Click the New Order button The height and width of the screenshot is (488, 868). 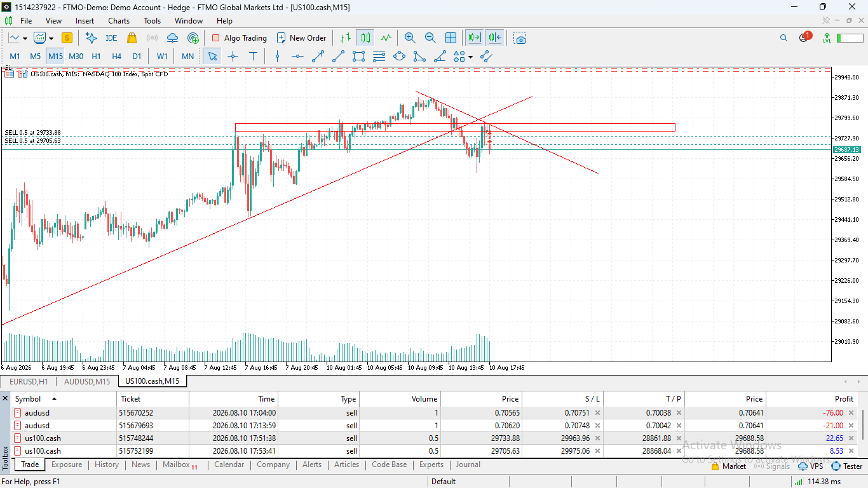pyautogui.click(x=302, y=38)
